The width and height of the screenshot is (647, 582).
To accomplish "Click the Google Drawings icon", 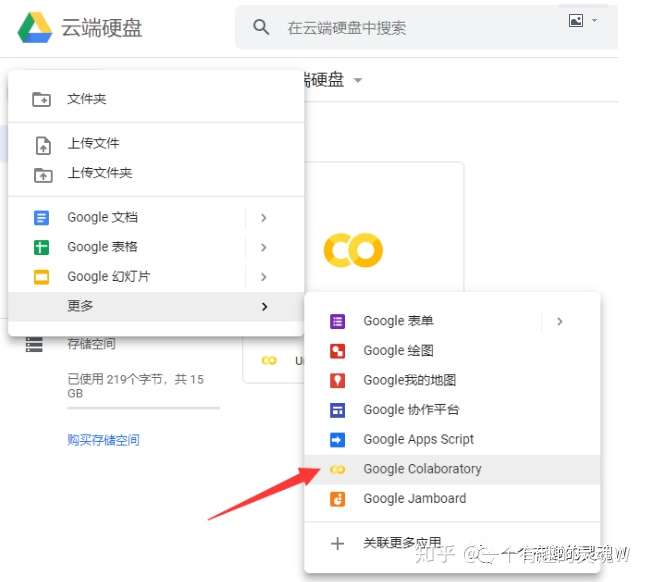I will pyautogui.click(x=338, y=351).
